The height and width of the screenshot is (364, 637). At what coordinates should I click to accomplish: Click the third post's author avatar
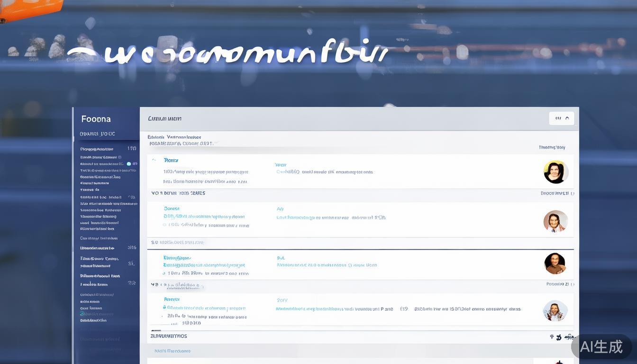click(555, 264)
